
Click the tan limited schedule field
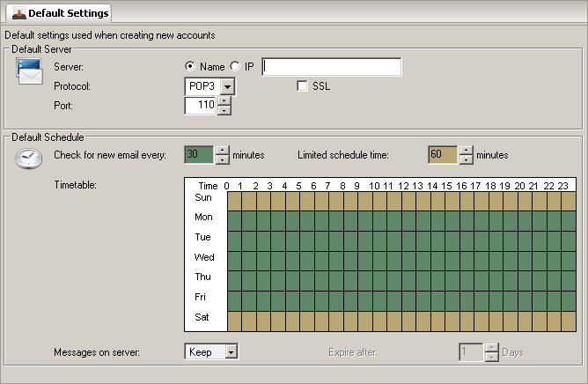pos(443,154)
